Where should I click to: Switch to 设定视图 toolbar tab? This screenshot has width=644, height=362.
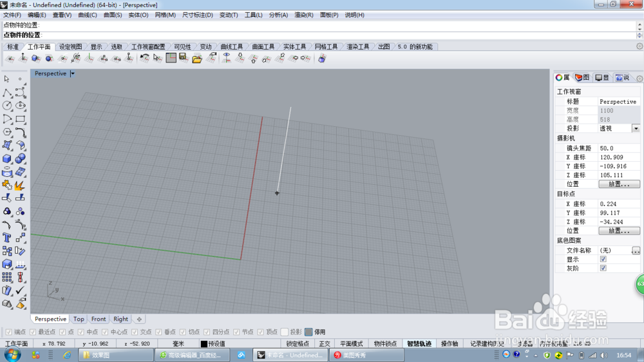click(70, 47)
